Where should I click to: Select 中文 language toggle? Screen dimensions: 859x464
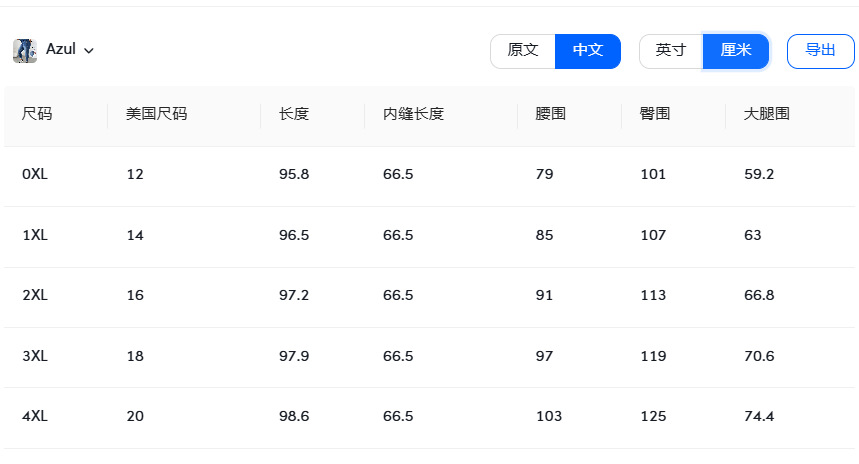click(x=588, y=51)
